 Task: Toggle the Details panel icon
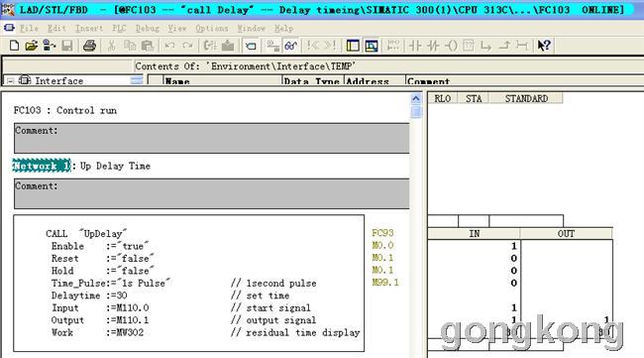[x=372, y=46]
